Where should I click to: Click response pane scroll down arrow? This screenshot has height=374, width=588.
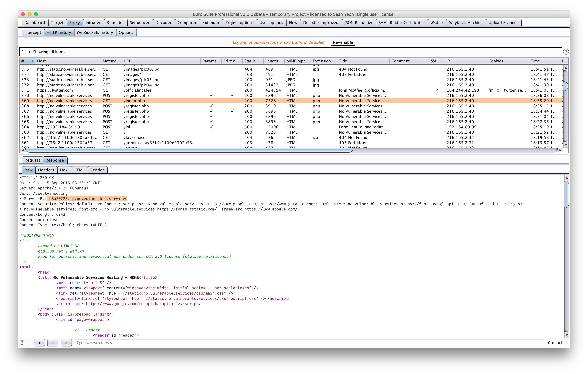coord(567,335)
